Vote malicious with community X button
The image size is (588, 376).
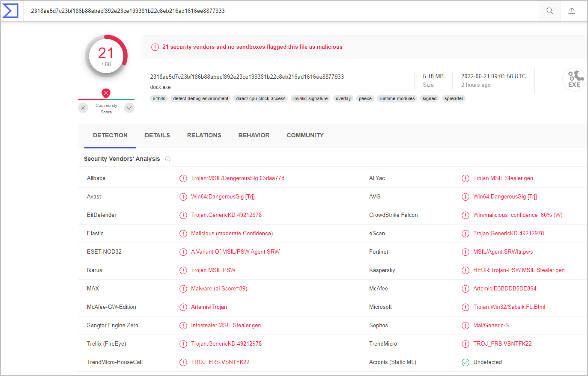tap(83, 108)
